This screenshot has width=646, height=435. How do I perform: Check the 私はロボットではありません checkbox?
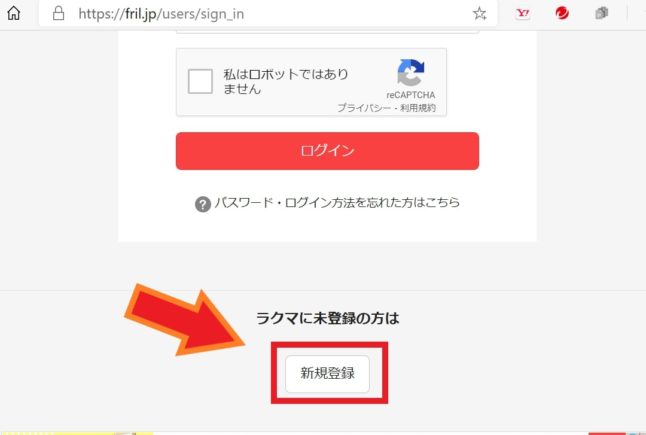click(200, 81)
